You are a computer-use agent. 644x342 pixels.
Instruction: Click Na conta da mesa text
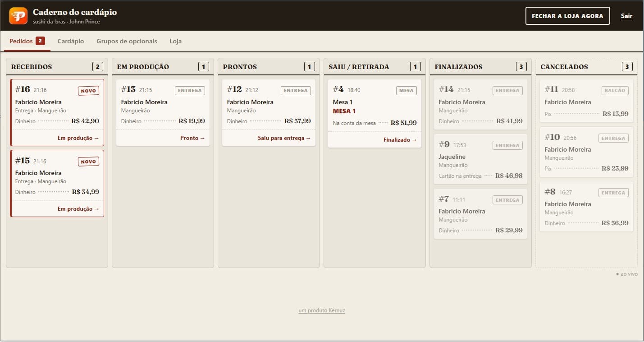[354, 123]
